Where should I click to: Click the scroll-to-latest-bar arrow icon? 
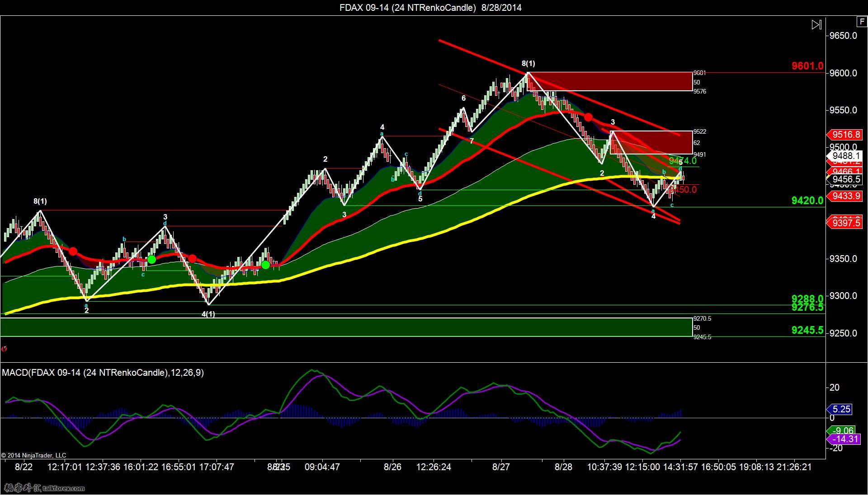point(816,25)
